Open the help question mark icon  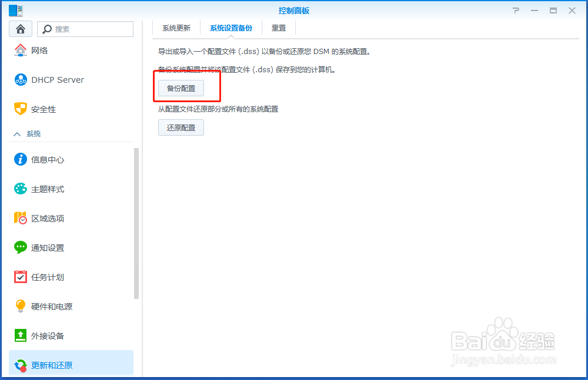tap(516, 10)
